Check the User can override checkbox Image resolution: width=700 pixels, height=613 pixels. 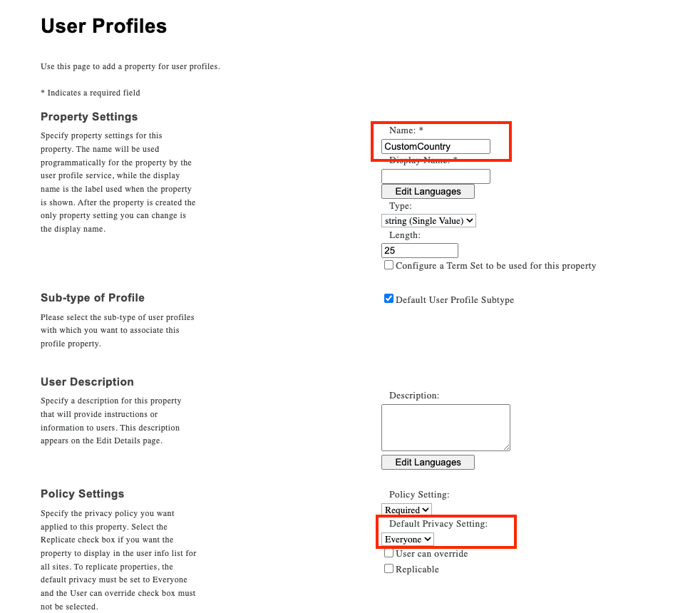388,553
